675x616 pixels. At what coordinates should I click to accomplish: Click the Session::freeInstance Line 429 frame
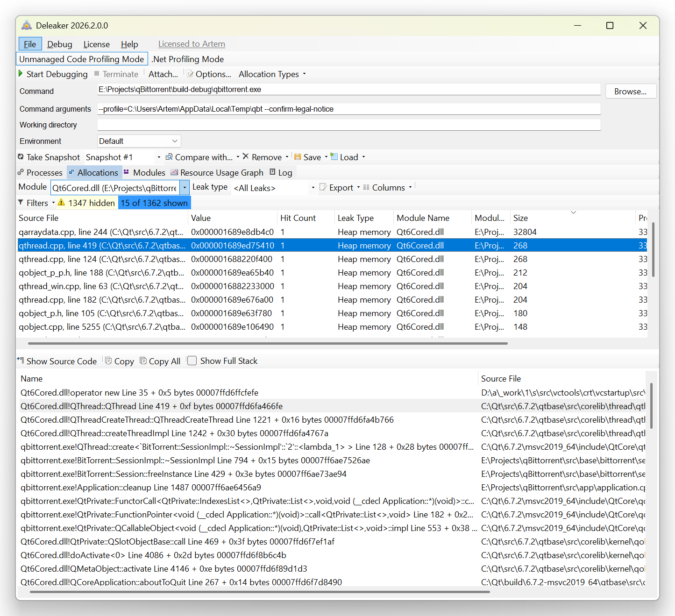point(332,474)
